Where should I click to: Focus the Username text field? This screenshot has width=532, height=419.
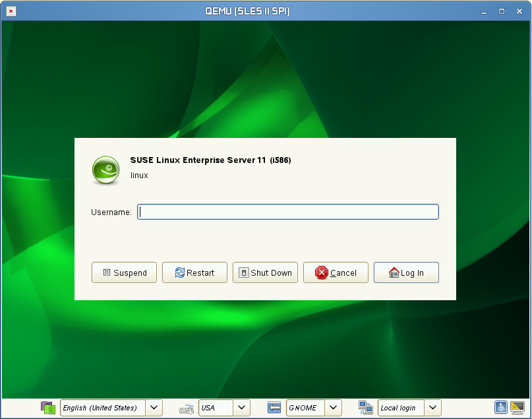[287, 212]
